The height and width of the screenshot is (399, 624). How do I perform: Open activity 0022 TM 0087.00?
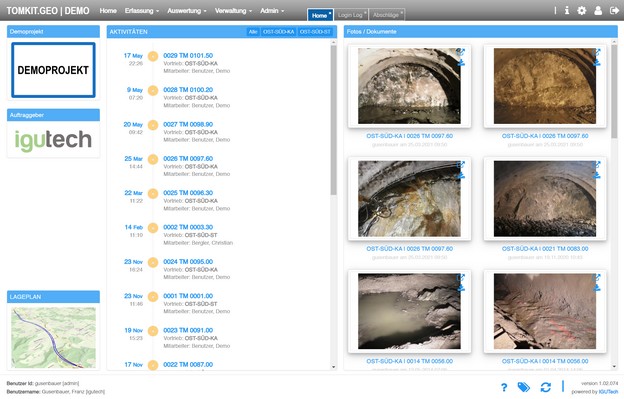pyautogui.click(x=188, y=365)
